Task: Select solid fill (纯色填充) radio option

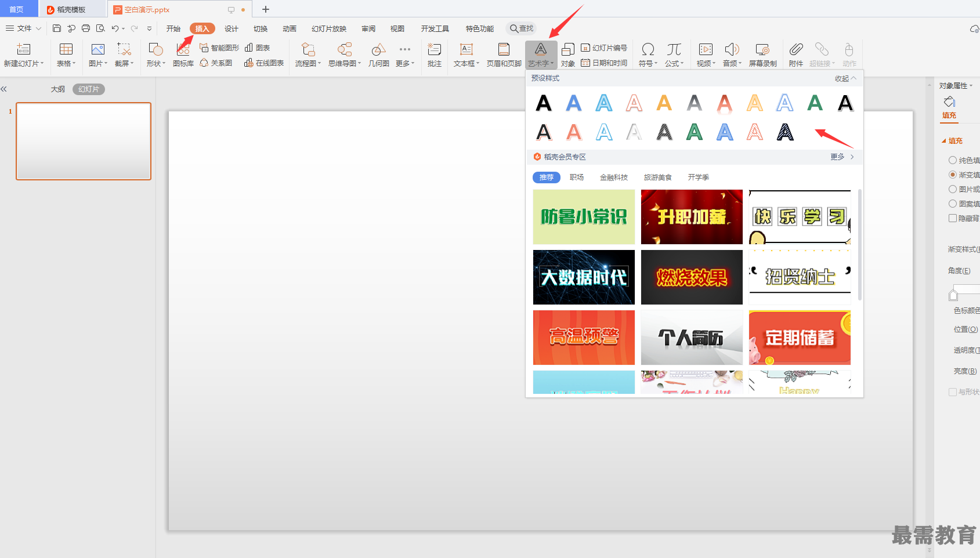Action: pos(953,160)
